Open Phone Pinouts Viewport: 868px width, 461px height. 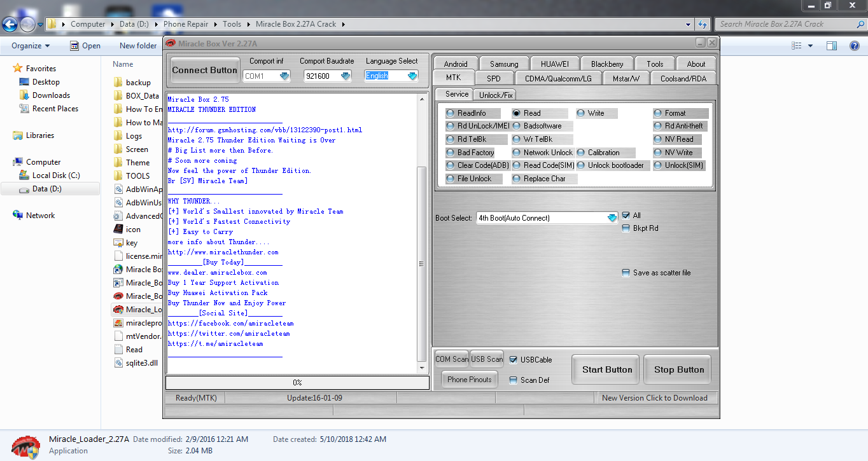point(470,380)
